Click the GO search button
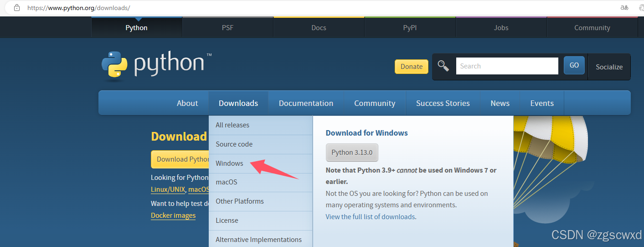The height and width of the screenshot is (247, 644). point(574,65)
